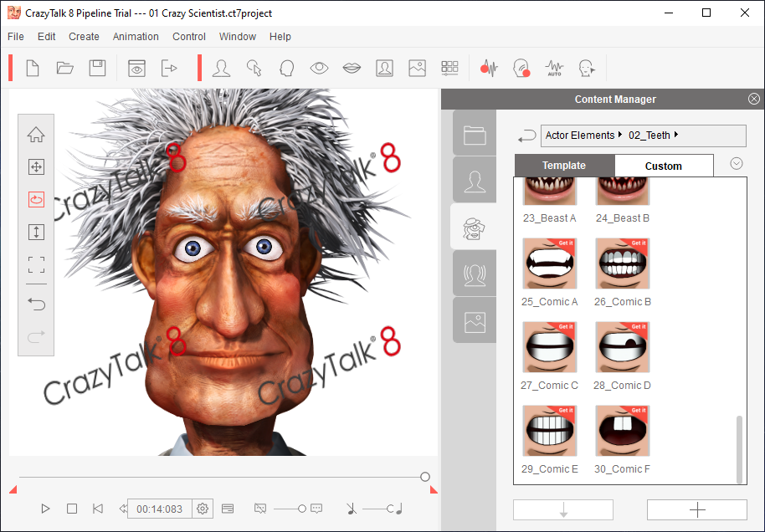Go back using the Content Manager return arrow
The width and height of the screenshot is (765, 532).
pyautogui.click(x=526, y=136)
